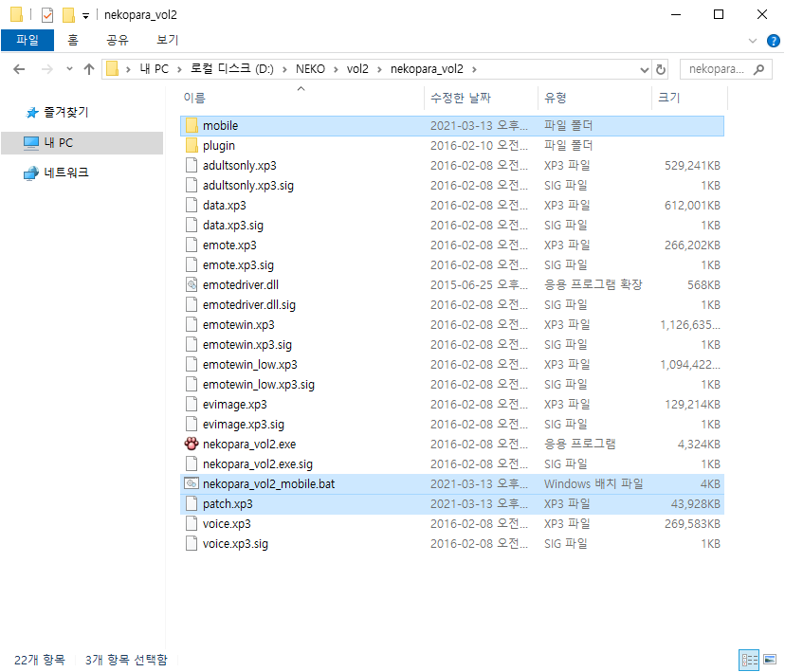Viewport: 785px width, 672px height.
Task: Select the data.xp3 file
Action: (x=452, y=205)
